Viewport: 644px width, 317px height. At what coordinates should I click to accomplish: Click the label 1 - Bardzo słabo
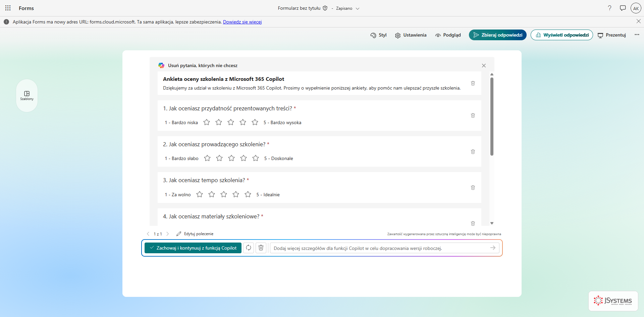(x=181, y=158)
